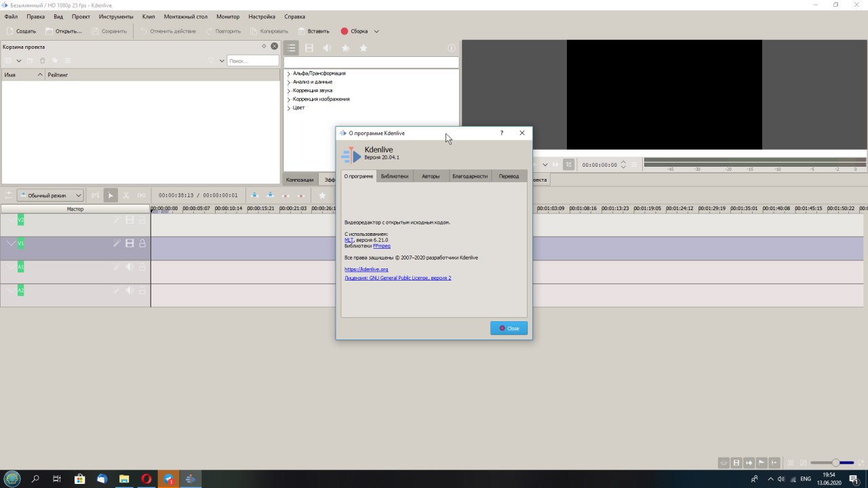Click the effects search field

click(x=372, y=62)
